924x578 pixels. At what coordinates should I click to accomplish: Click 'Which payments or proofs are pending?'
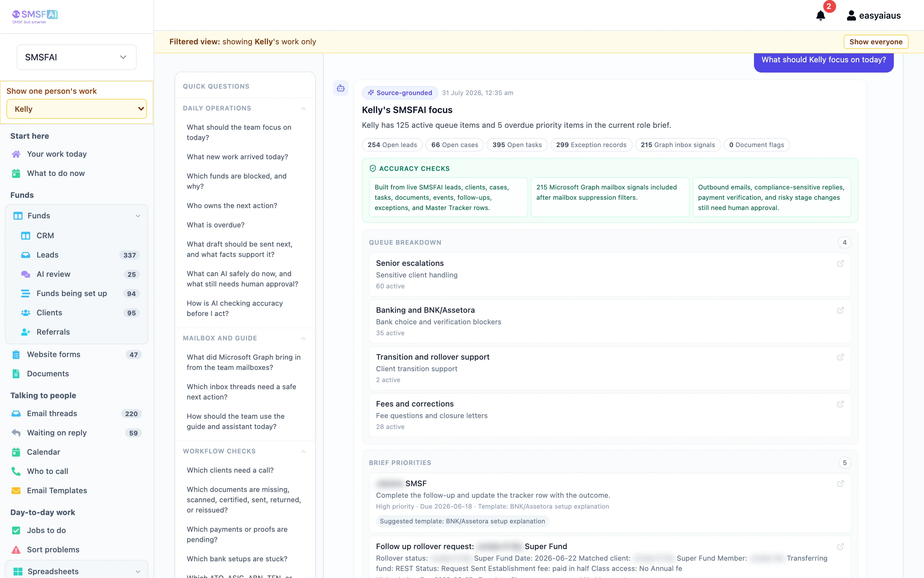pyautogui.click(x=237, y=534)
